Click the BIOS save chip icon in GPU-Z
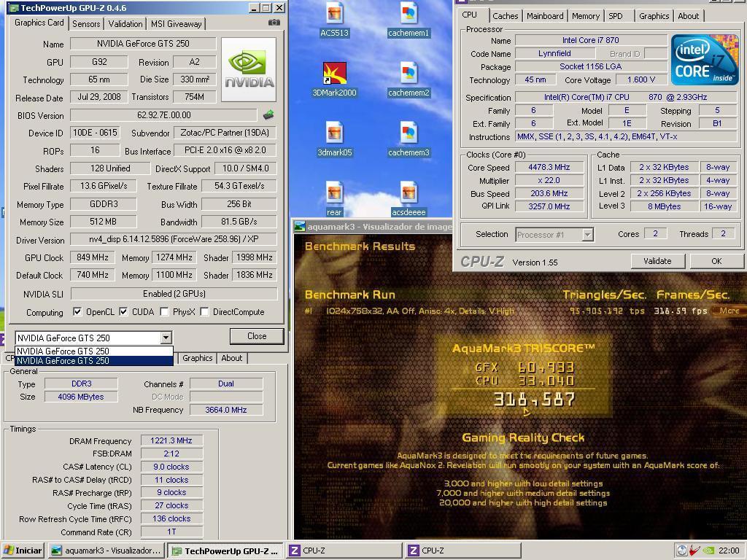The image size is (747, 560). click(x=268, y=114)
